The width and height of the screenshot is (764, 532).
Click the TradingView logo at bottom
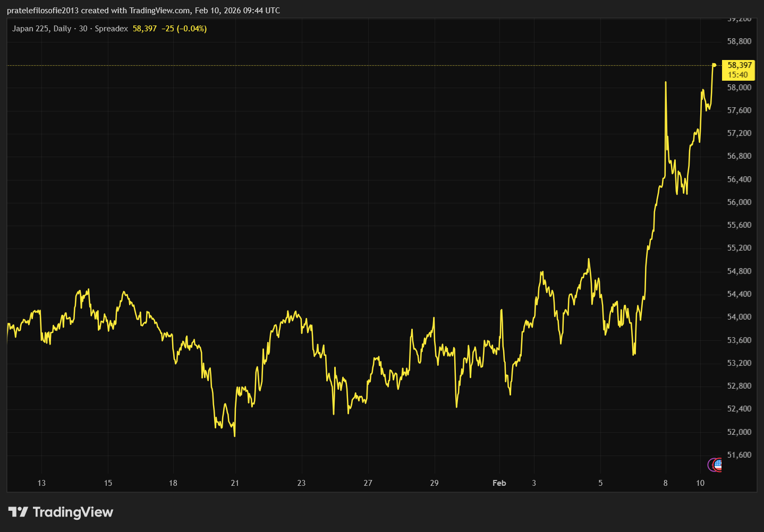tap(61, 512)
